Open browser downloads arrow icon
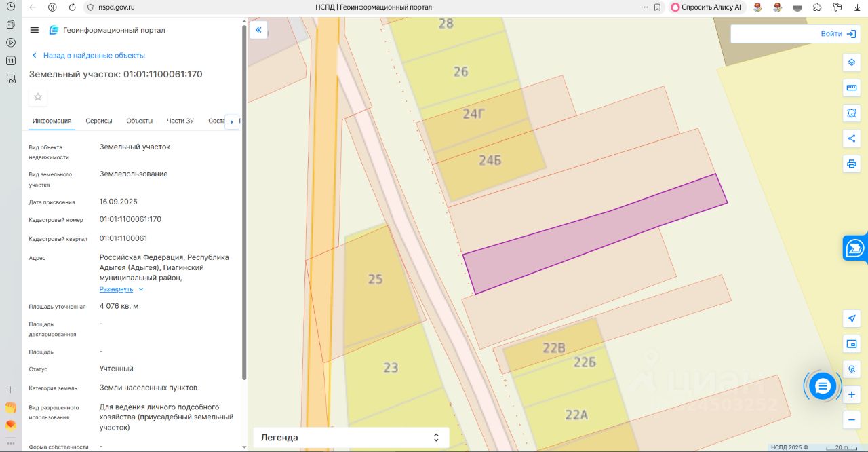 [857, 7]
